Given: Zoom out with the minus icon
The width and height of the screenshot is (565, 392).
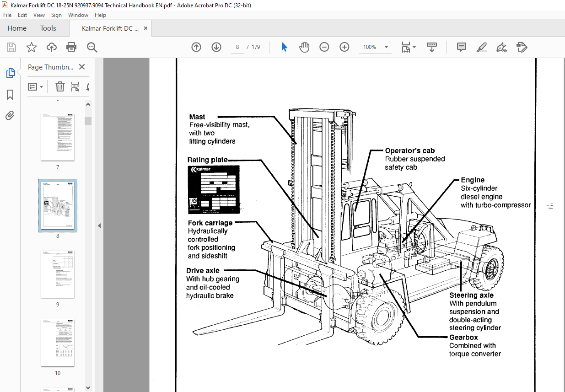Looking at the screenshot, I should coord(324,47).
